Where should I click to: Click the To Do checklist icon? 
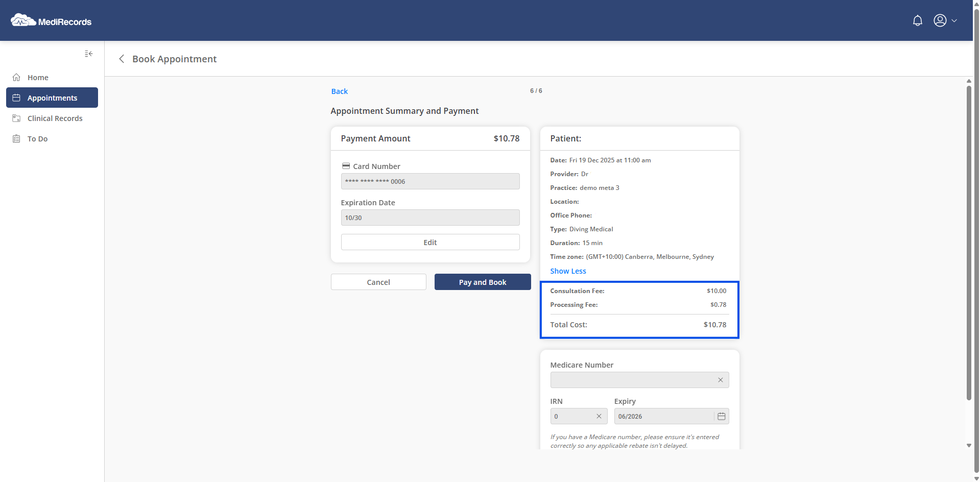(16, 139)
